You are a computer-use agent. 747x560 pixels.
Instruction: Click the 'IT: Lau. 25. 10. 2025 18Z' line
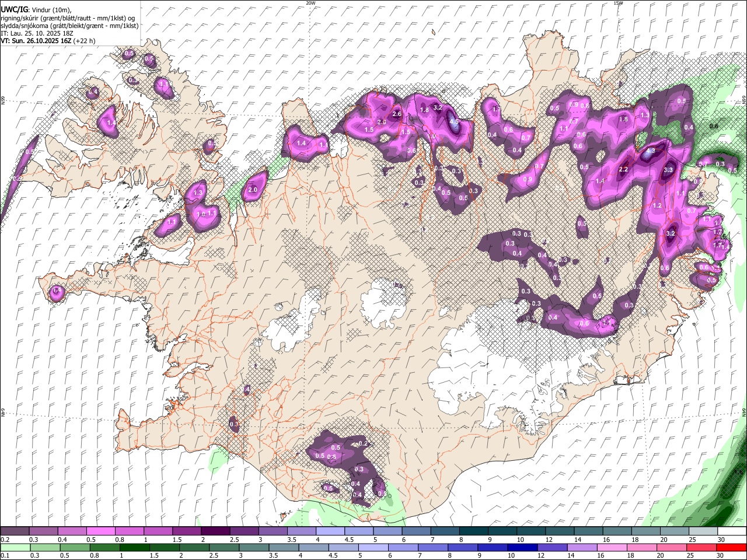(37, 33)
